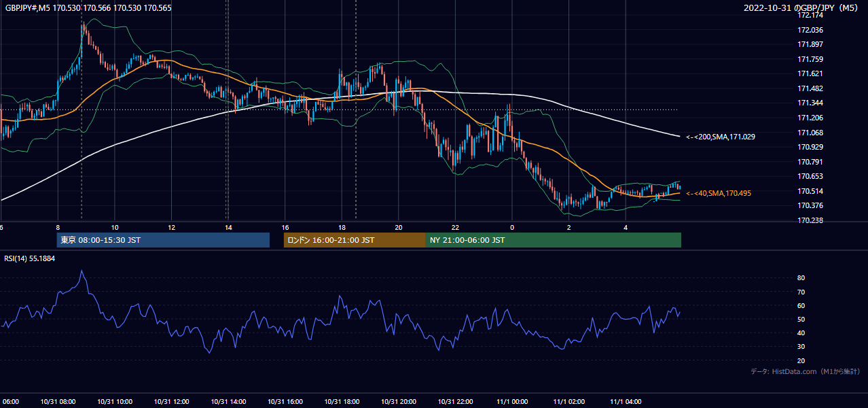Screen dimensions: 868x408
Task: Click price axis label 172.174
Action: (x=811, y=15)
